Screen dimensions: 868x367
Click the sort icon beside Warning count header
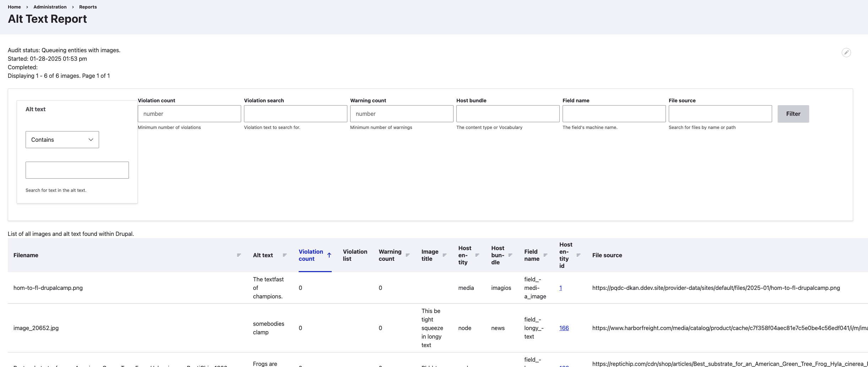point(407,255)
